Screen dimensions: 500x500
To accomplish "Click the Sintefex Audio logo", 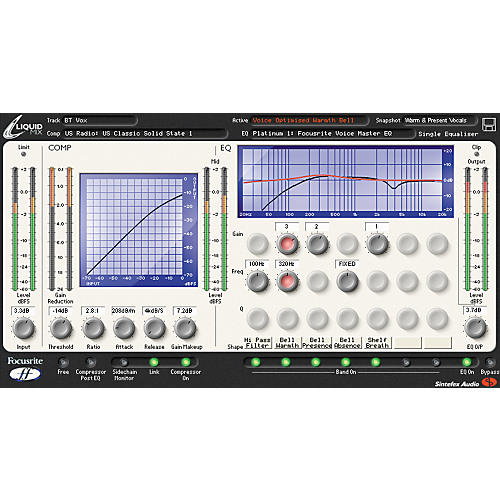I will coord(465,383).
